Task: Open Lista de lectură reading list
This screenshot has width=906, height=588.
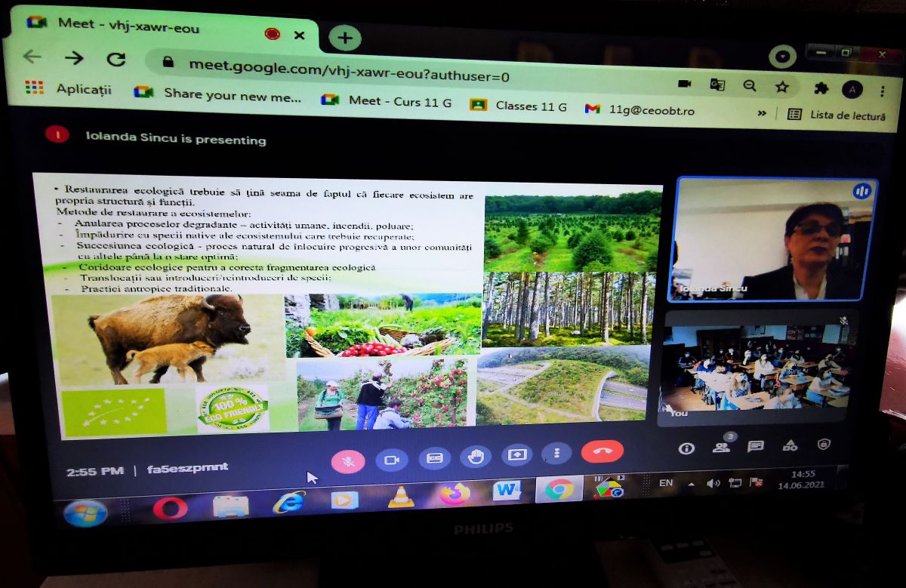Action: click(837, 115)
